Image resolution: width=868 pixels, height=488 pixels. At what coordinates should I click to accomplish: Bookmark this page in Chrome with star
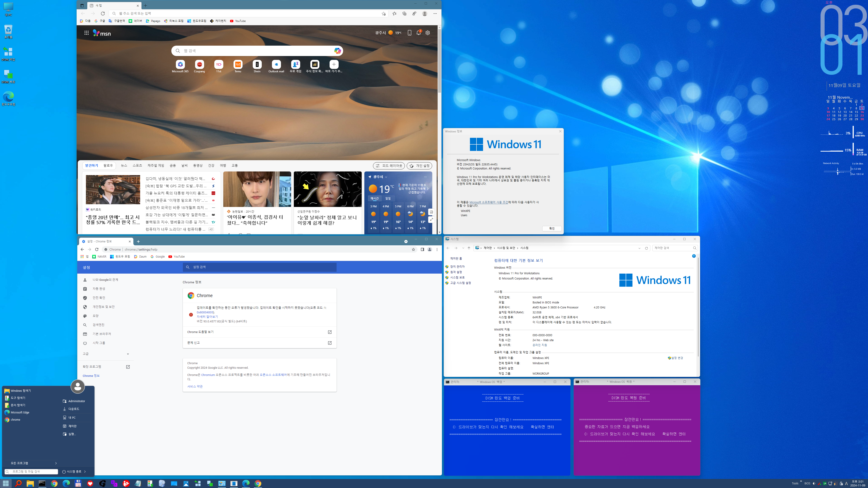[413, 250]
